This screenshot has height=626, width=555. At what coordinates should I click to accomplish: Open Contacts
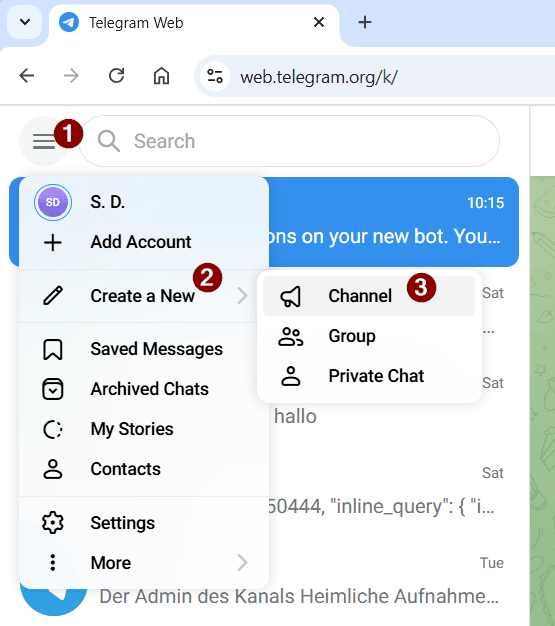(x=144, y=469)
